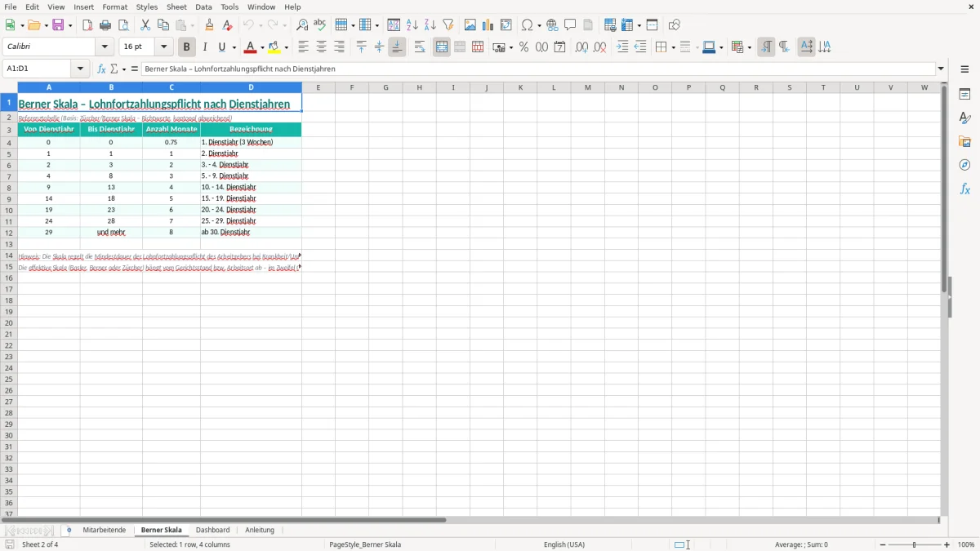Show Draw Functions shapes icon
The height and width of the screenshot is (551, 980).
675,25
